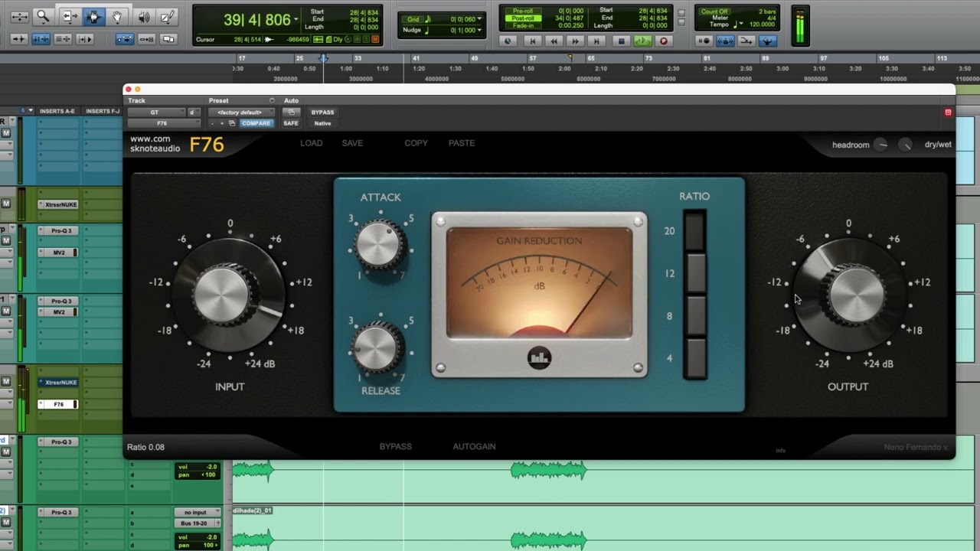The width and height of the screenshot is (980, 551).
Task: Toggle Tab to Transients button
Action: pyautogui.click(x=20, y=39)
